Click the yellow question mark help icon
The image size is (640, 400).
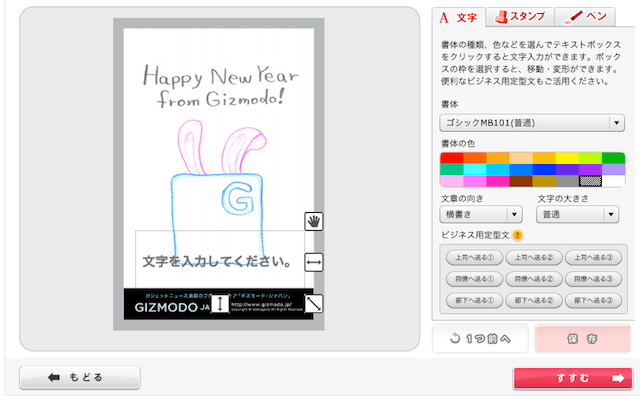pos(517,235)
